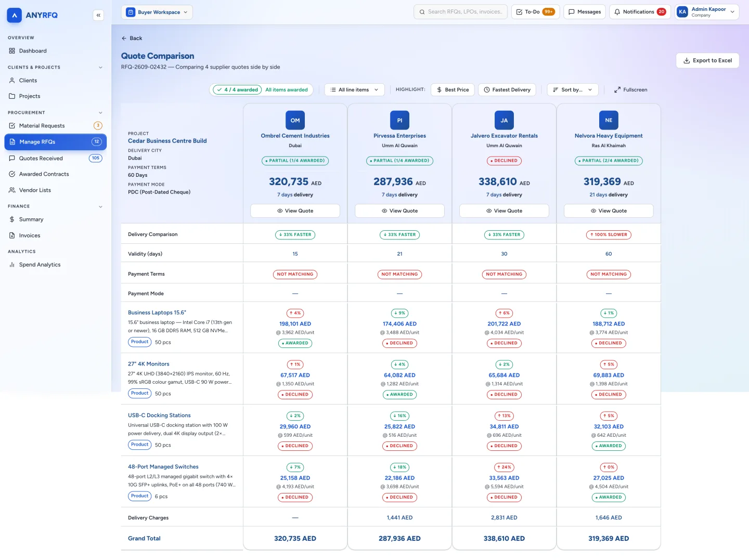Toggle Fastest Delivery highlight

click(507, 90)
